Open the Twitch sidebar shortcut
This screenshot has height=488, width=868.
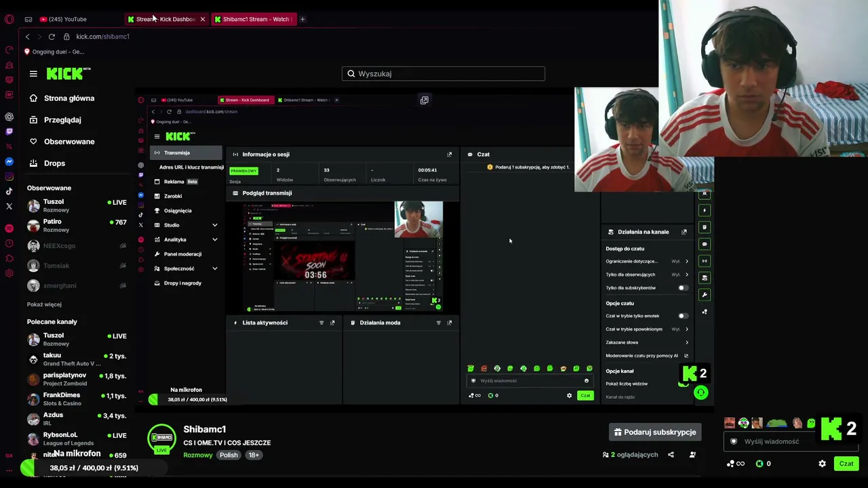point(9,131)
